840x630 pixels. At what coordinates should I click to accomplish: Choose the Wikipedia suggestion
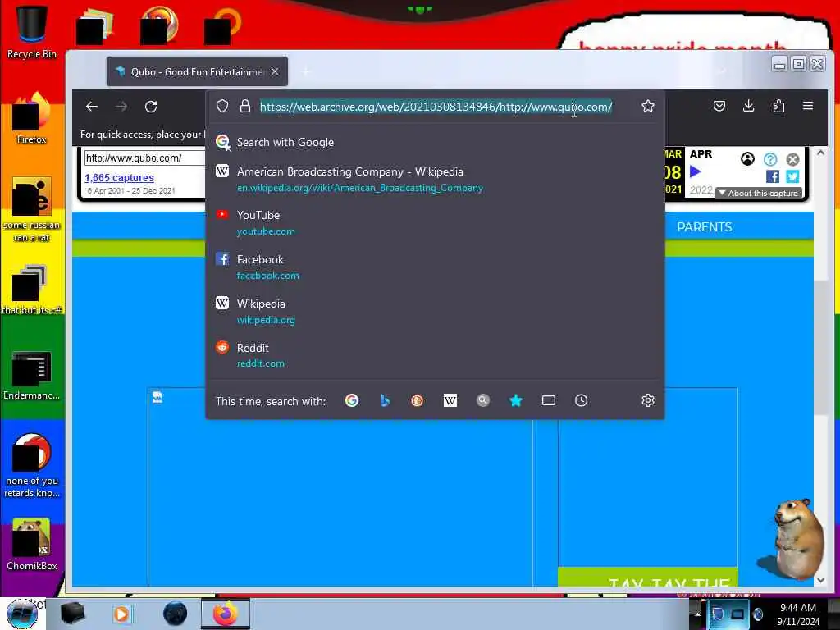pyautogui.click(x=435, y=311)
